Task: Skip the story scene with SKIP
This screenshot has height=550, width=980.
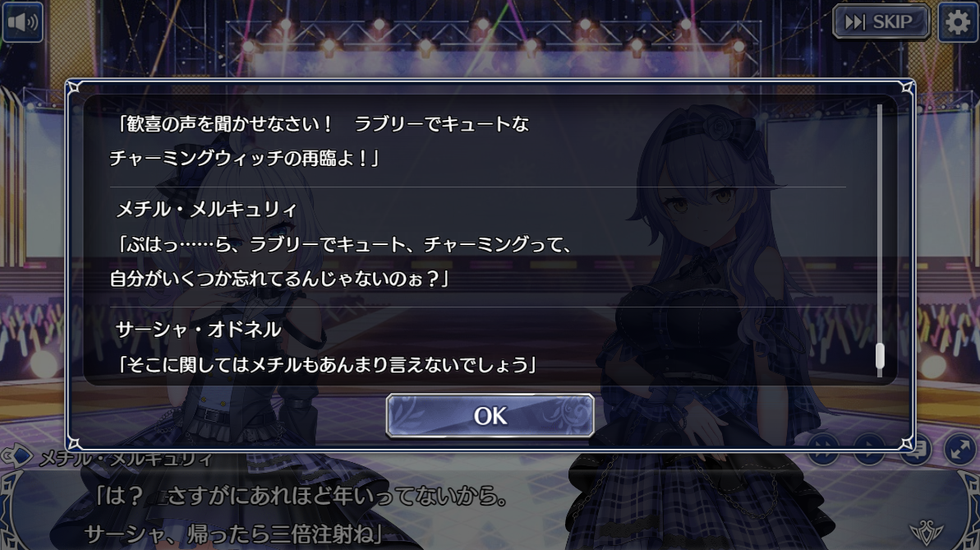Action: [881, 22]
